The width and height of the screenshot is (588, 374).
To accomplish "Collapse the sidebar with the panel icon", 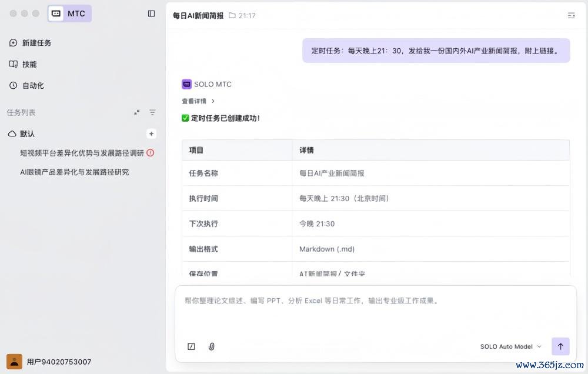I will 151,14.
